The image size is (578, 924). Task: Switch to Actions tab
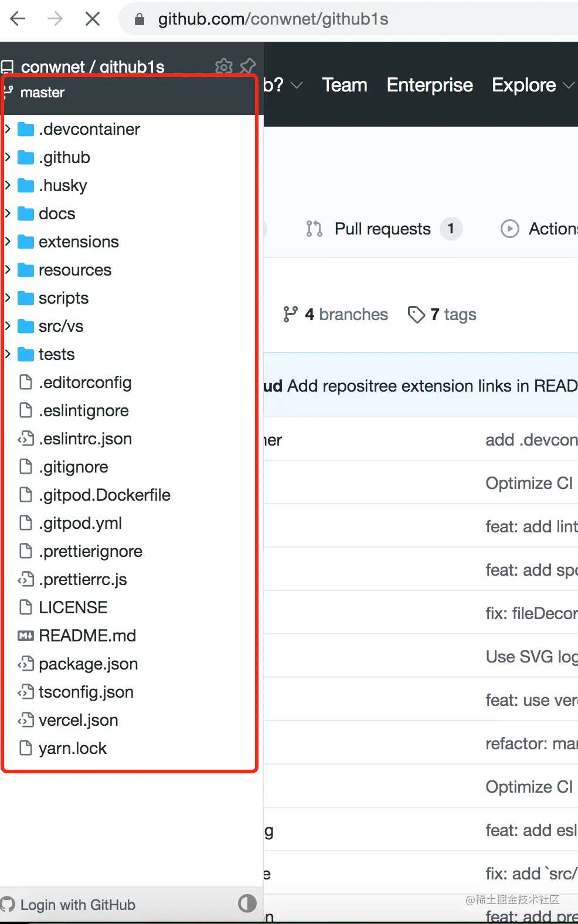(x=539, y=229)
